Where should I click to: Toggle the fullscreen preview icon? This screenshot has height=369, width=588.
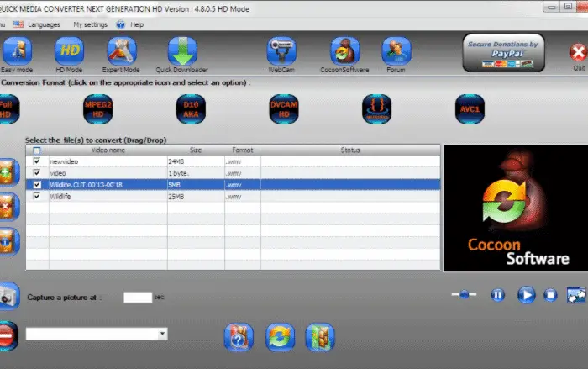[576, 295]
